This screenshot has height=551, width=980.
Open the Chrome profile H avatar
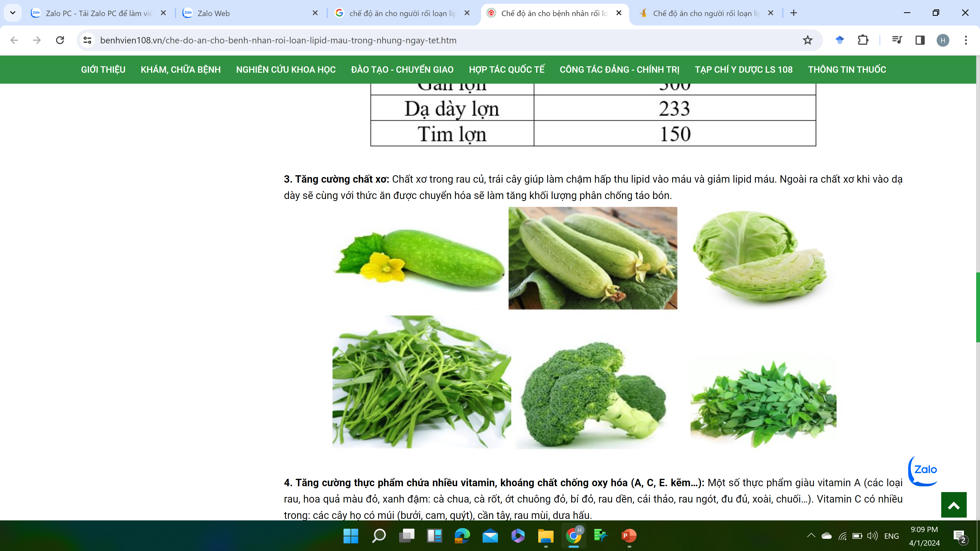(x=943, y=40)
